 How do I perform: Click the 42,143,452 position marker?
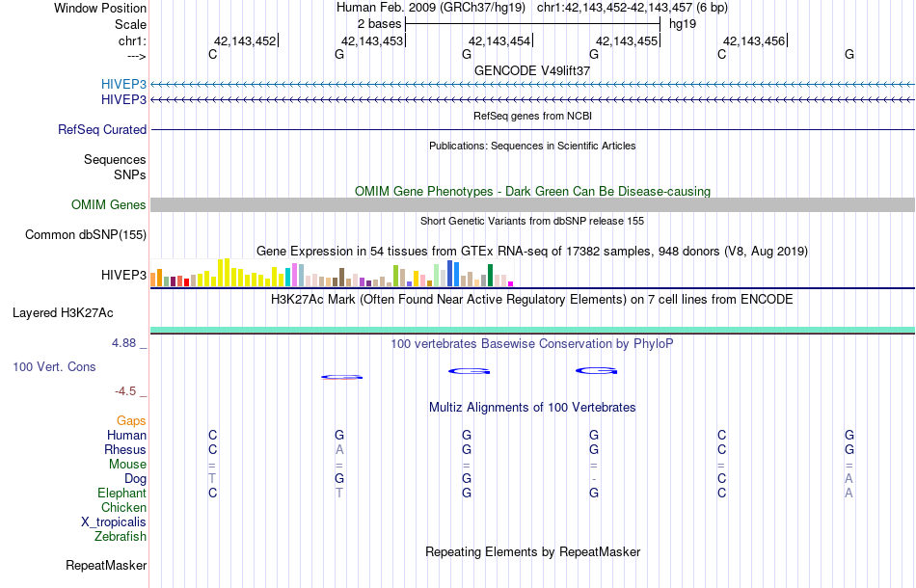[245, 40]
